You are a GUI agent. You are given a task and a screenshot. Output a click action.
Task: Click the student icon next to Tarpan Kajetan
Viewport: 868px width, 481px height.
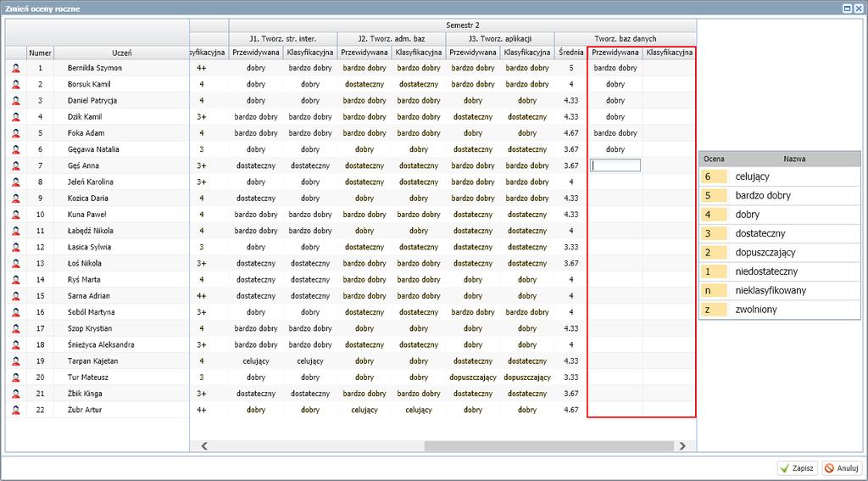[15, 361]
